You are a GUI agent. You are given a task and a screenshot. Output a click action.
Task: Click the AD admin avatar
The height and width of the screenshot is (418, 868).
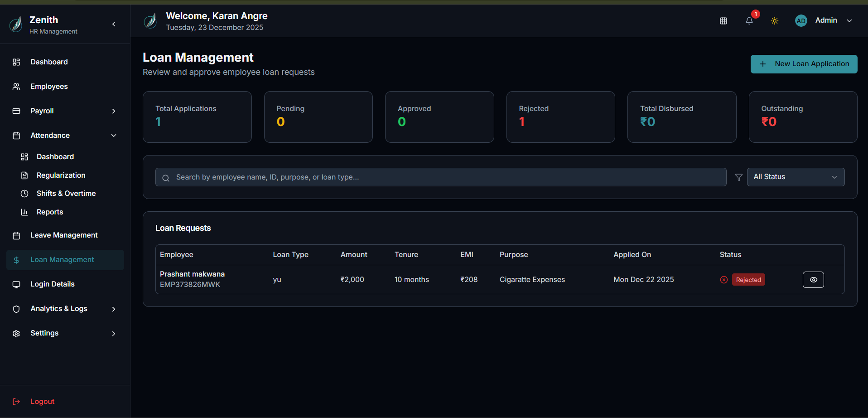(801, 21)
